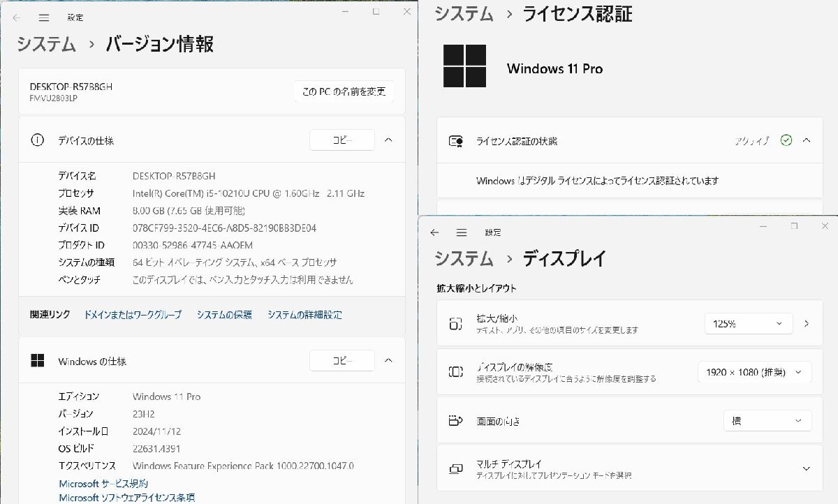Open hamburger navigation menu in バージョン情報 window
The height and width of the screenshot is (504, 838).
click(x=43, y=17)
